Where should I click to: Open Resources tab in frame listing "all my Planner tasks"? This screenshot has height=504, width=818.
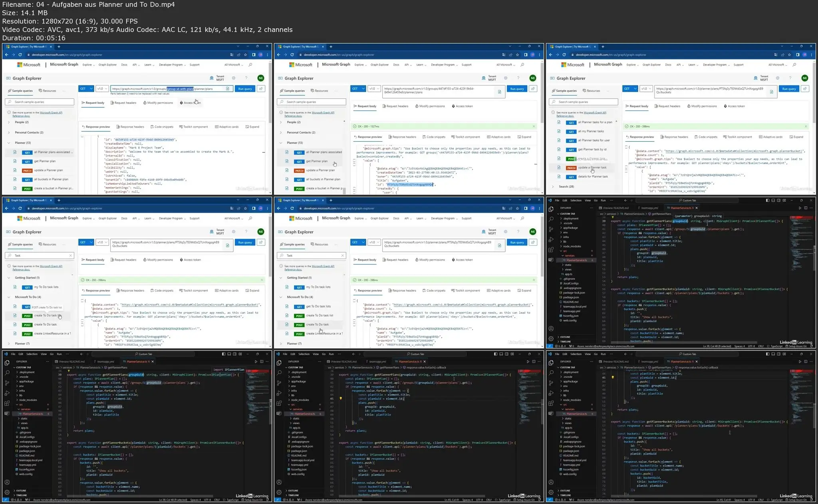point(592,91)
